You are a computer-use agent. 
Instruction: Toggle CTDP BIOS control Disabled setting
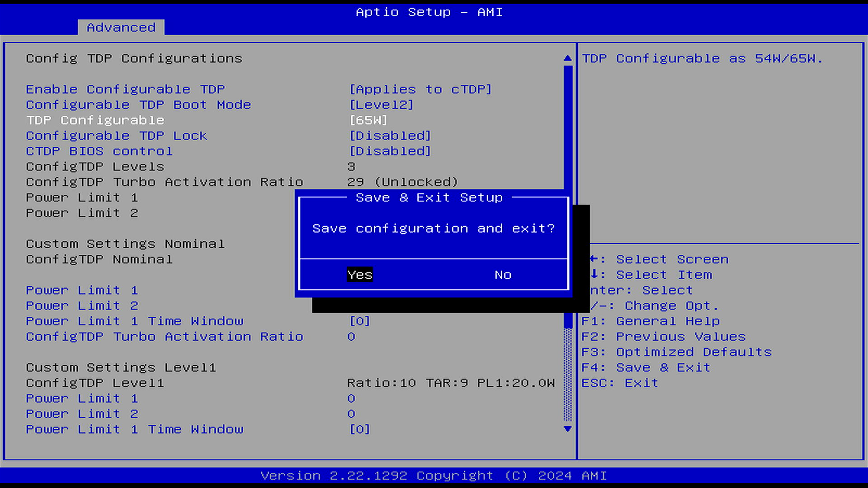tap(390, 151)
